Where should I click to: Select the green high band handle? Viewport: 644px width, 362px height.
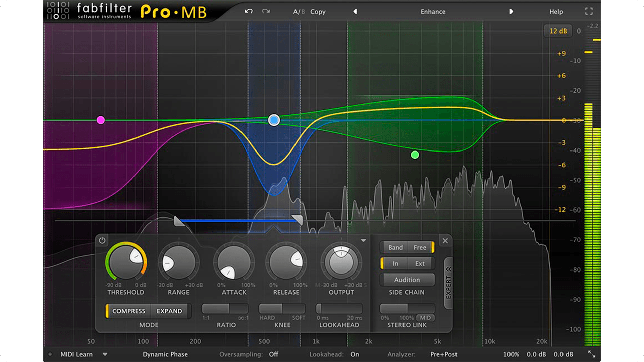tap(415, 155)
